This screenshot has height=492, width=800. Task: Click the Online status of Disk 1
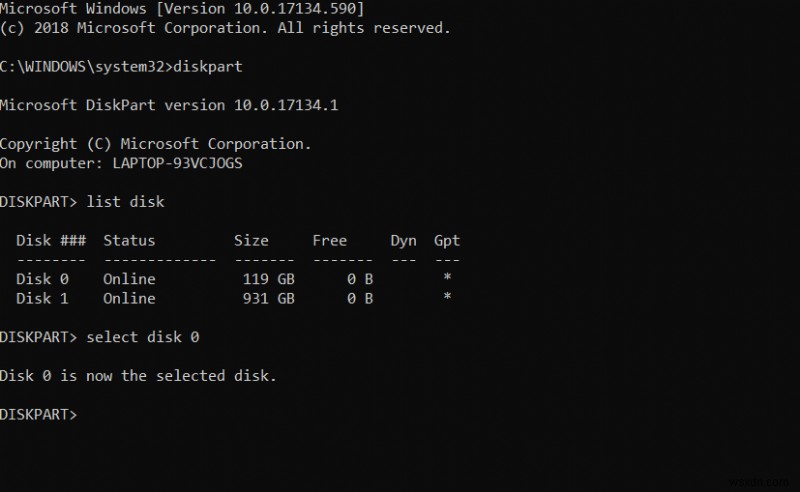[x=129, y=298]
